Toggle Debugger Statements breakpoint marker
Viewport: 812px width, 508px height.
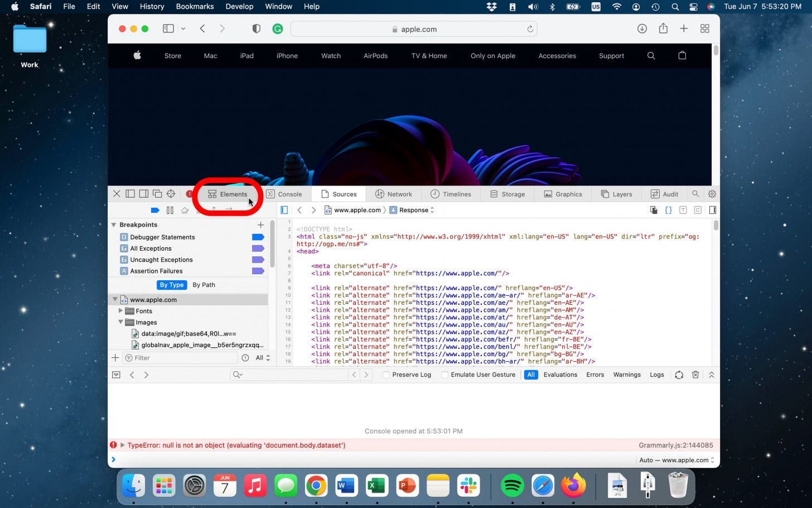coord(258,237)
